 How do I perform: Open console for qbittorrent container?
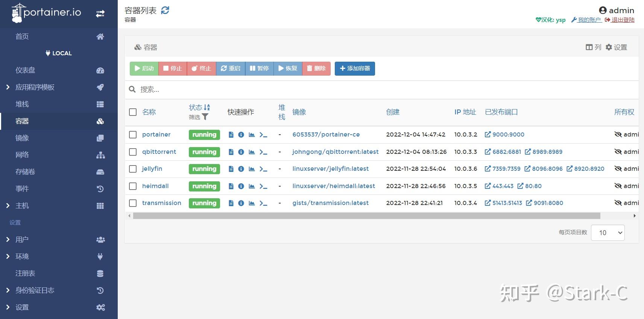pos(263,152)
